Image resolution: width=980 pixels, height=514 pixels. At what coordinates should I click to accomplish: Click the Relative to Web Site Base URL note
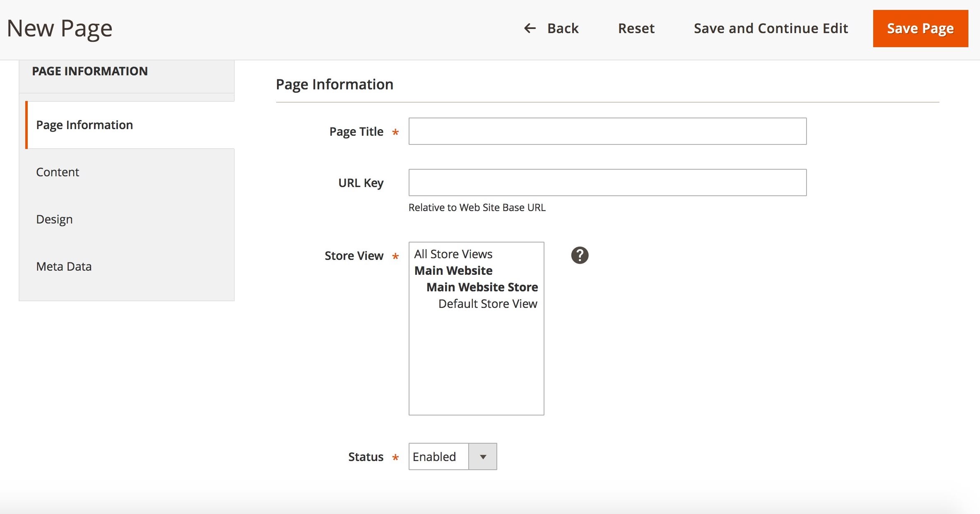(477, 207)
